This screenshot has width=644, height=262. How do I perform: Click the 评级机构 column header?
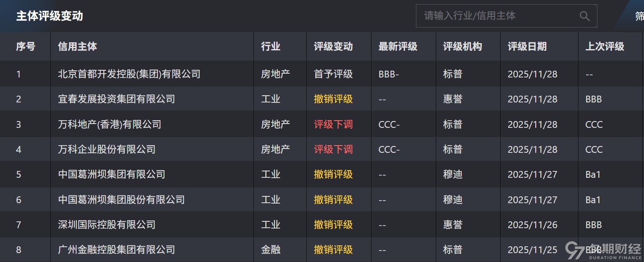(462, 47)
